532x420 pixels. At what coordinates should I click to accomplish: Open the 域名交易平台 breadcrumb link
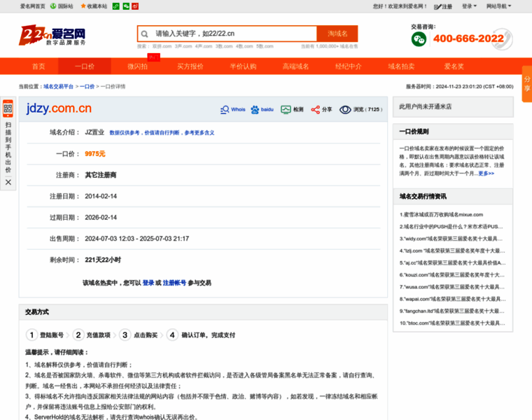(x=58, y=86)
